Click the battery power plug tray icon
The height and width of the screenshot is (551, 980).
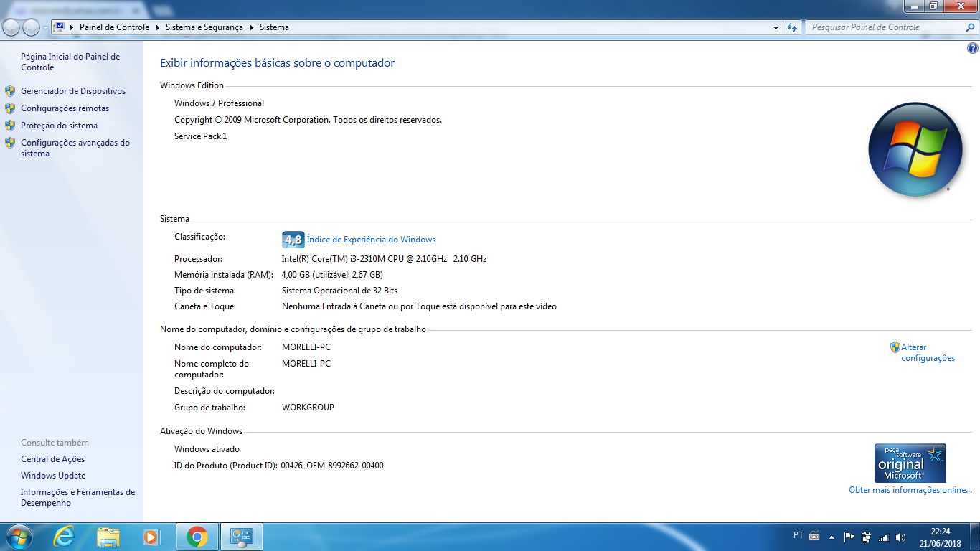[x=867, y=537]
